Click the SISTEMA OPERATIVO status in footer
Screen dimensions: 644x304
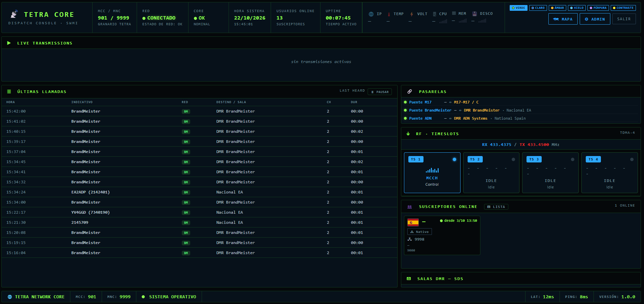pos(169,297)
